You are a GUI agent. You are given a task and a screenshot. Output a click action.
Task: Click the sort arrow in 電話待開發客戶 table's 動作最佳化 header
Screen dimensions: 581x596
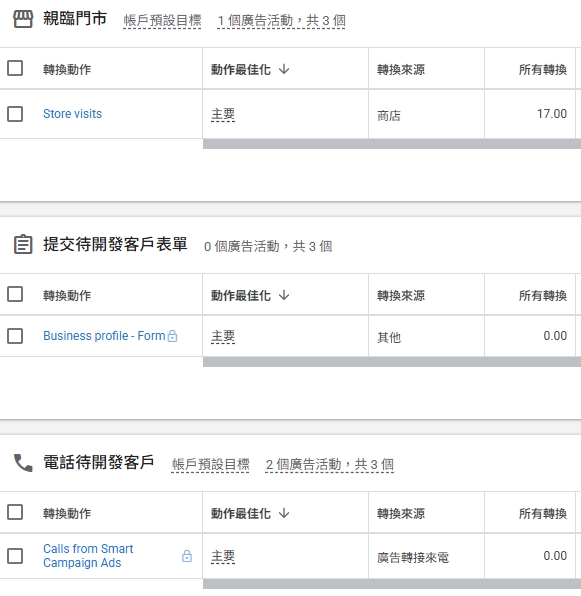coord(284,513)
